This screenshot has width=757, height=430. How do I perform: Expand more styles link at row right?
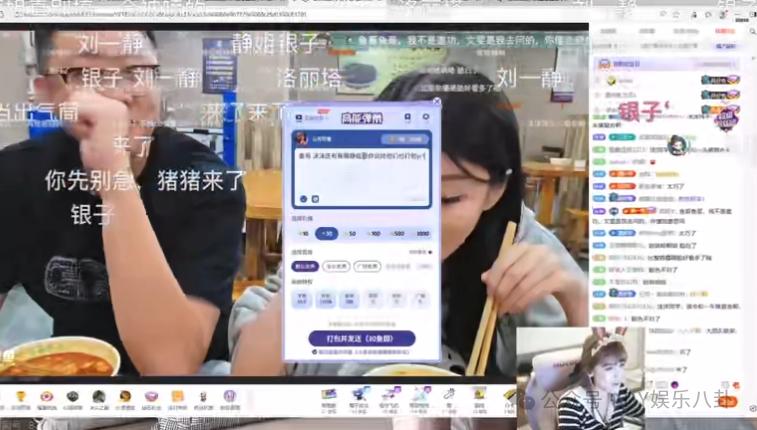(421, 252)
